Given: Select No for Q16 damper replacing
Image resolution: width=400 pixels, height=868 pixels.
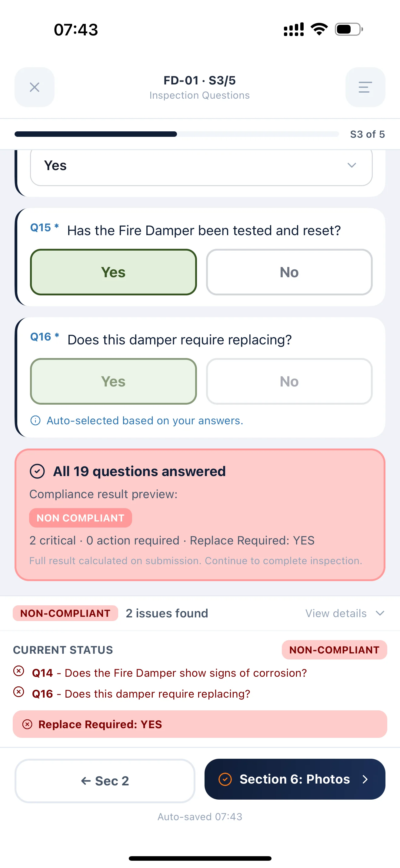Looking at the screenshot, I should click(x=289, y=381).
